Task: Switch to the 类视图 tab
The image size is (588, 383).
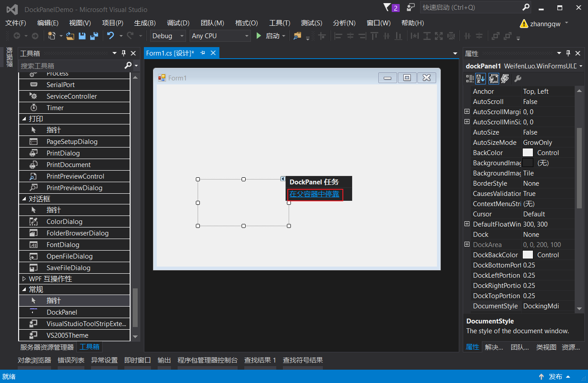Action: (x=546, y=347)
